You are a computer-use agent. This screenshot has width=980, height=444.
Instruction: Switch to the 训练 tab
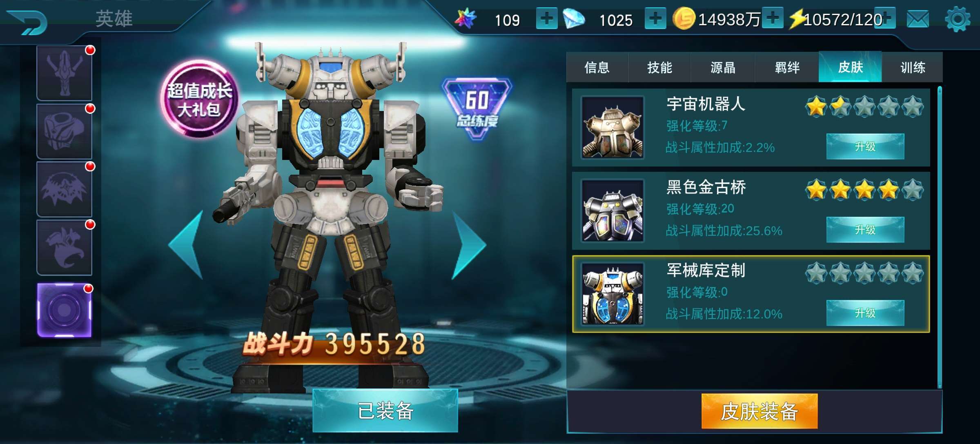[x=913, y=67]
